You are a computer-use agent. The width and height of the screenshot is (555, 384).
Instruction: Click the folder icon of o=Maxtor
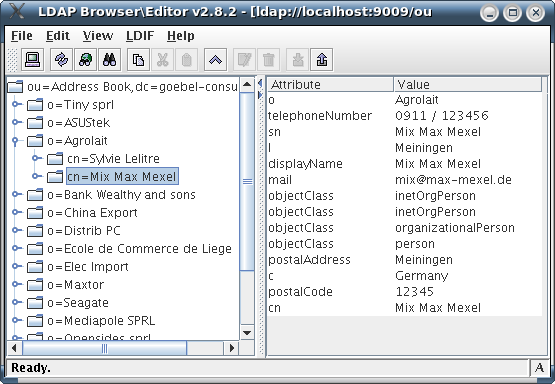pyautogui.click(x=35, y=285)
